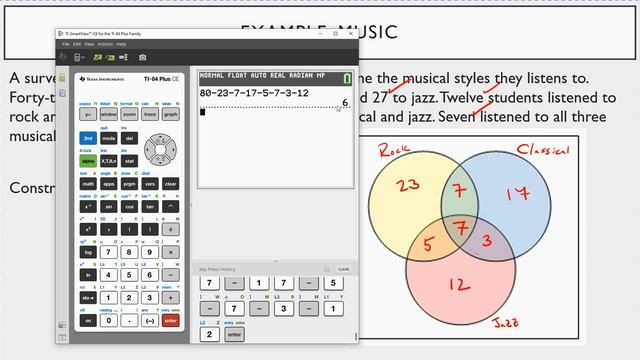The height and width of the screenshot is (360, 640).
Task: Click the prgm key
Action: click(129, 184)
